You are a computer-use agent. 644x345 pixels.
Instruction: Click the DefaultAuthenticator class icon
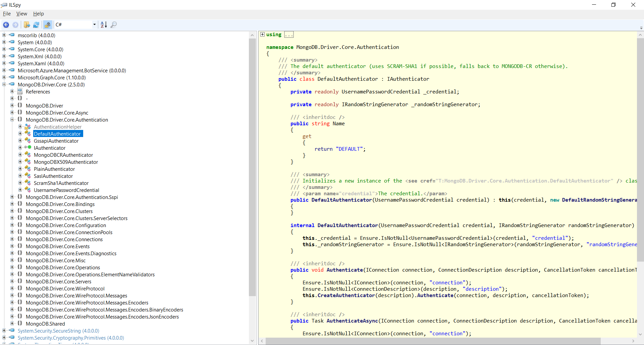point(28,134)
